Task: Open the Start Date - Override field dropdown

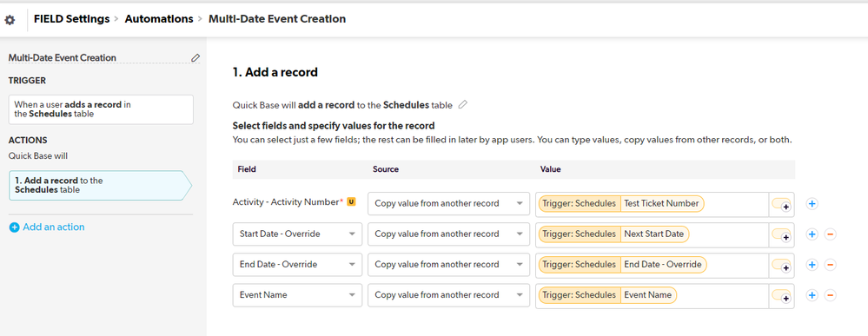Action: (x=297, y=234)
